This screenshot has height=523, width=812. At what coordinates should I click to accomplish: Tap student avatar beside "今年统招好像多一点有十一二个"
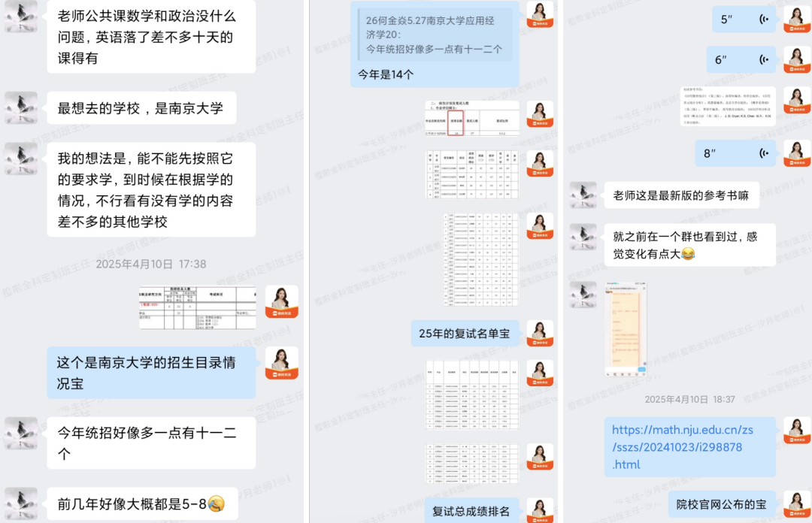(21, 433)
